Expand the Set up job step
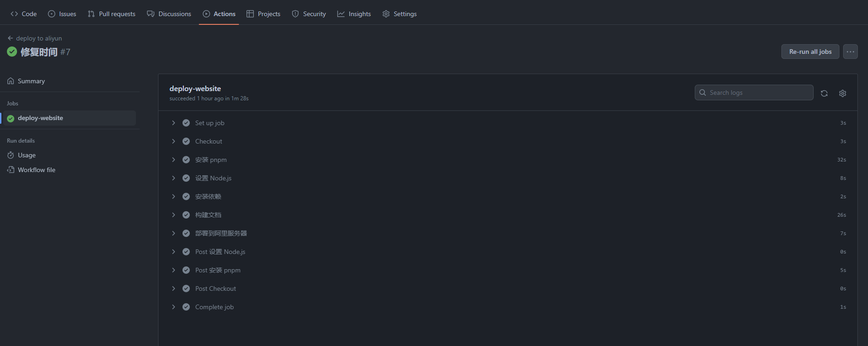The height and width of the screenshot is (346, 868). click(174, 123)
